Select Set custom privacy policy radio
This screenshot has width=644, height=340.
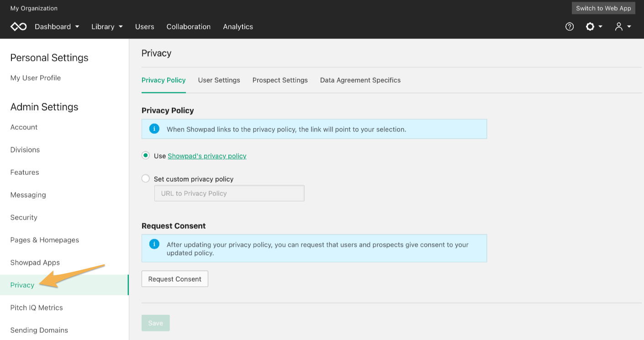[146, 179]
